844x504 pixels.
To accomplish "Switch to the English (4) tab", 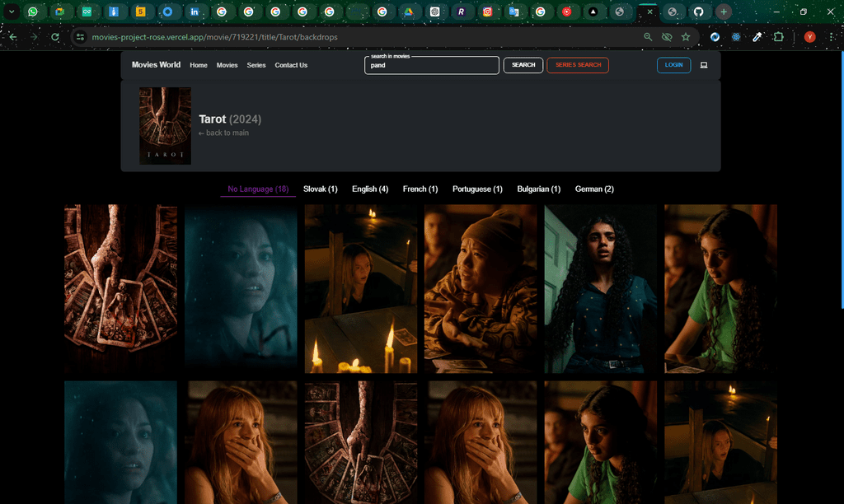I will (370, 189).
